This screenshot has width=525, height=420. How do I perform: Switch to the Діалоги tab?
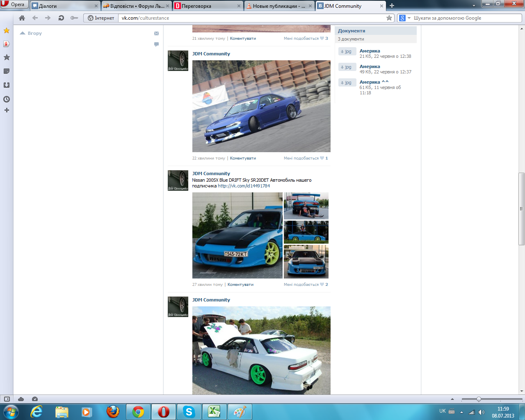[x=65, y=6]
